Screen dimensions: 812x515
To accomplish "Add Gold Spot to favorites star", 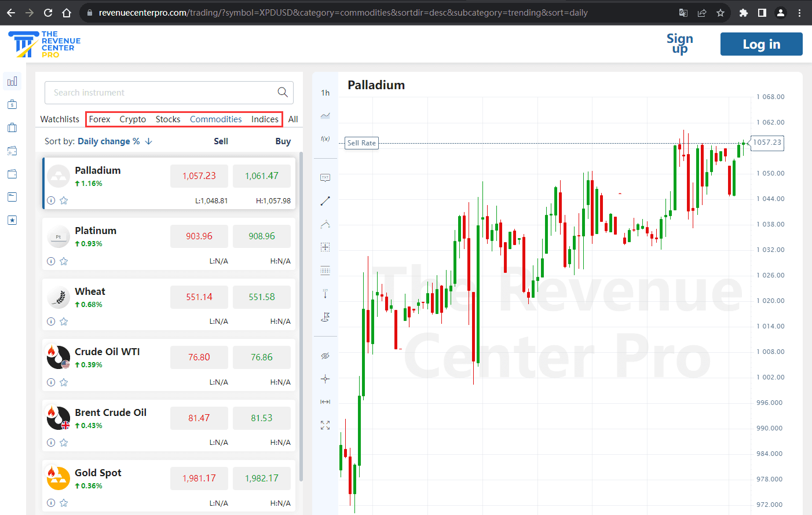I will [64, 503].
